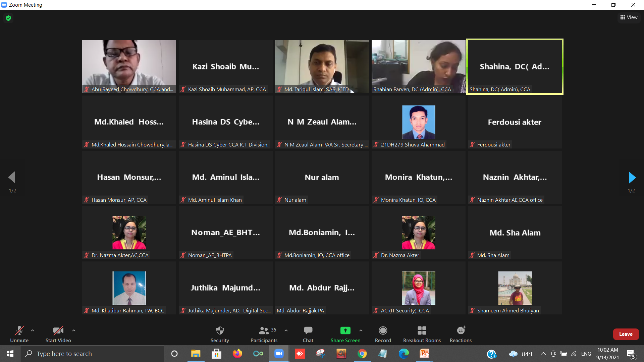Open notifications action center
This screenshot has width=644, height=362.
coord(631,354)
